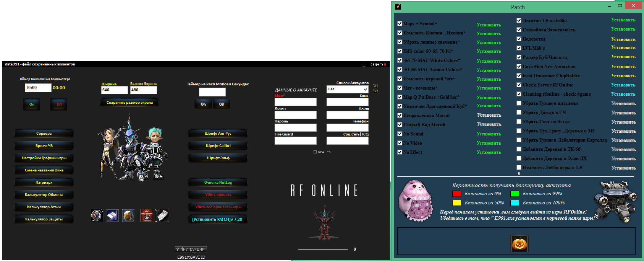Click закрыть in launcher title bar
The image size is (644, 261).
[x=378, y=64]
